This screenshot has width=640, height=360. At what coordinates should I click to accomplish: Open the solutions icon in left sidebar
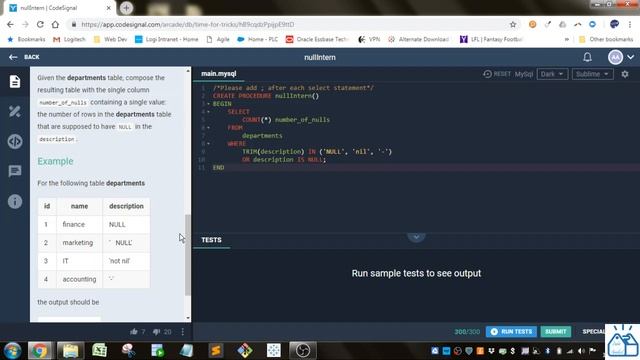[15, 111]
